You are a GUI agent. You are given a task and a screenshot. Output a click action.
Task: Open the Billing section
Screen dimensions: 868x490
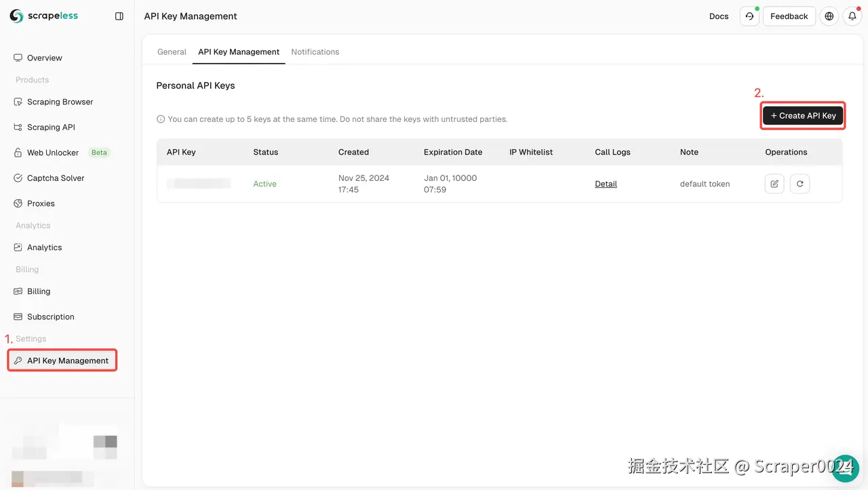[x=38, y=291]
